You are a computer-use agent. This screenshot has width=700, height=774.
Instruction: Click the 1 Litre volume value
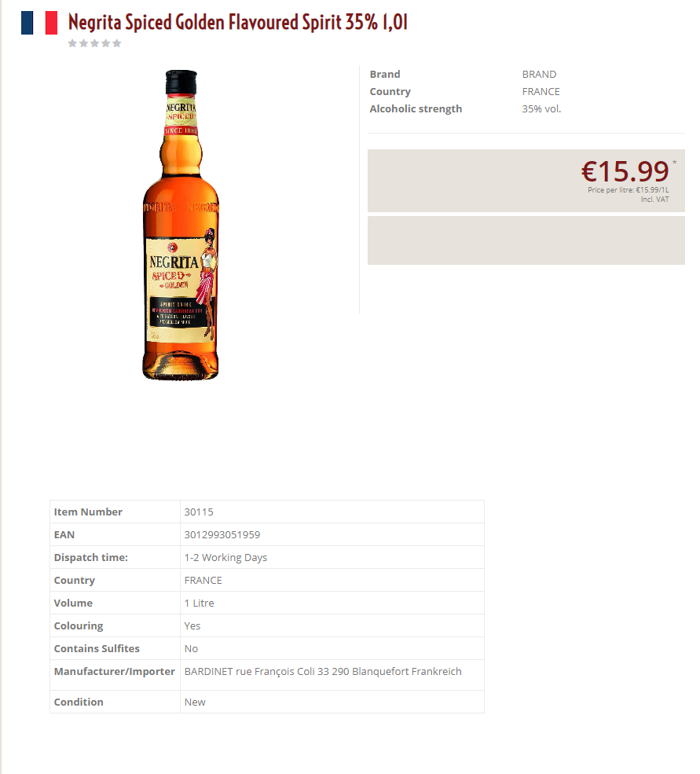pos(199,603)
